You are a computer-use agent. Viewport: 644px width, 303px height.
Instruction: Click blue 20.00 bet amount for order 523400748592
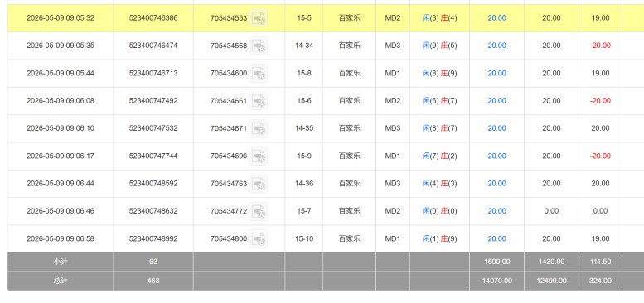point(496,183)
